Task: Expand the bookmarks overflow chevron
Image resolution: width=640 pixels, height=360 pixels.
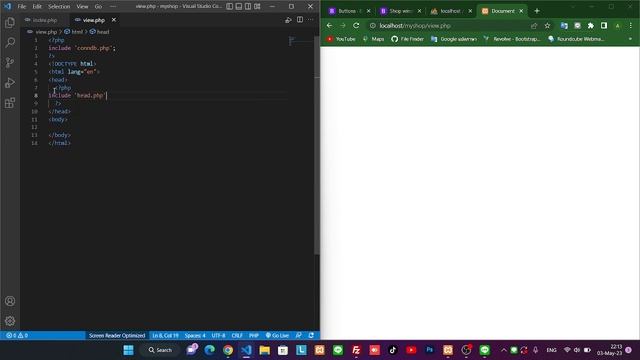Action: point(630,39)
